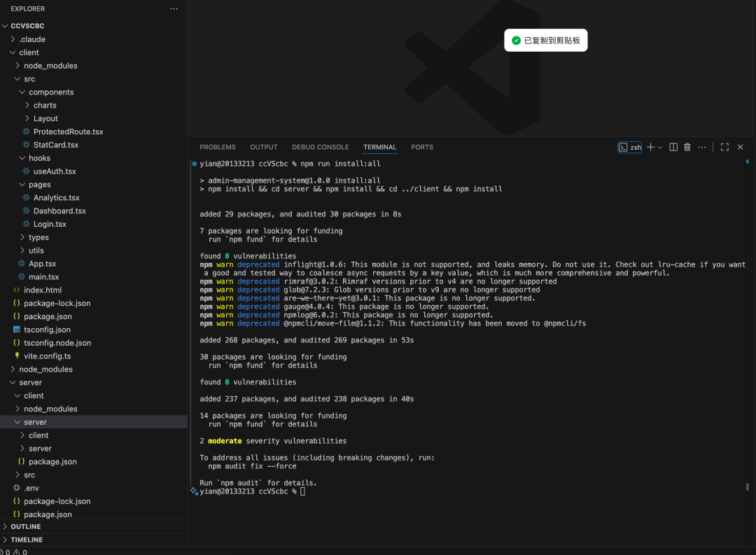
Task: Close the terminal panel
Action: tap(740, 147)
